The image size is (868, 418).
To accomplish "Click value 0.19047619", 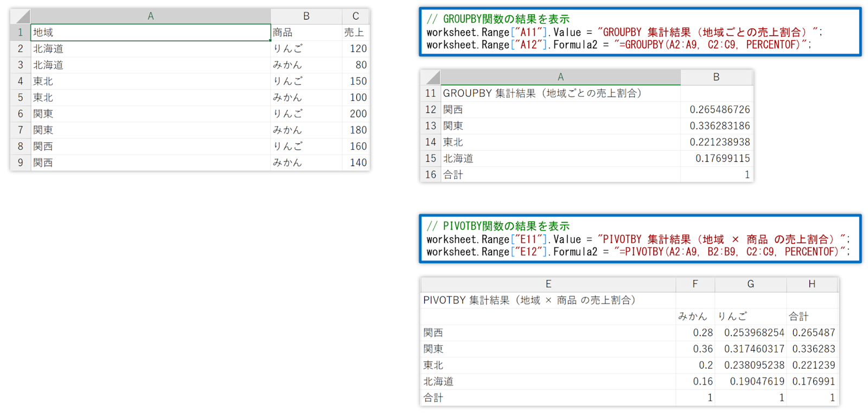I will [751, 382].
